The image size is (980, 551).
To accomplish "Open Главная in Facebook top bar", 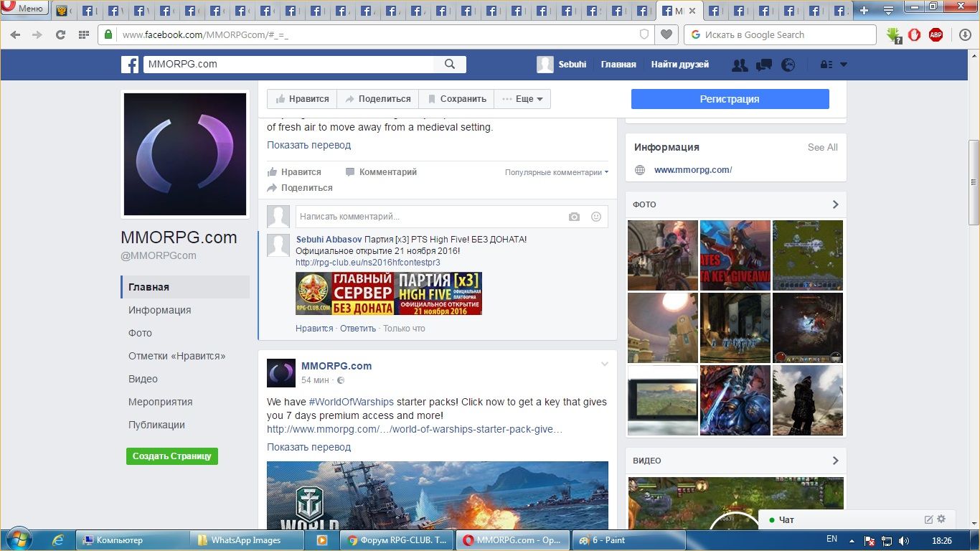I will click(x=618, y=65).
